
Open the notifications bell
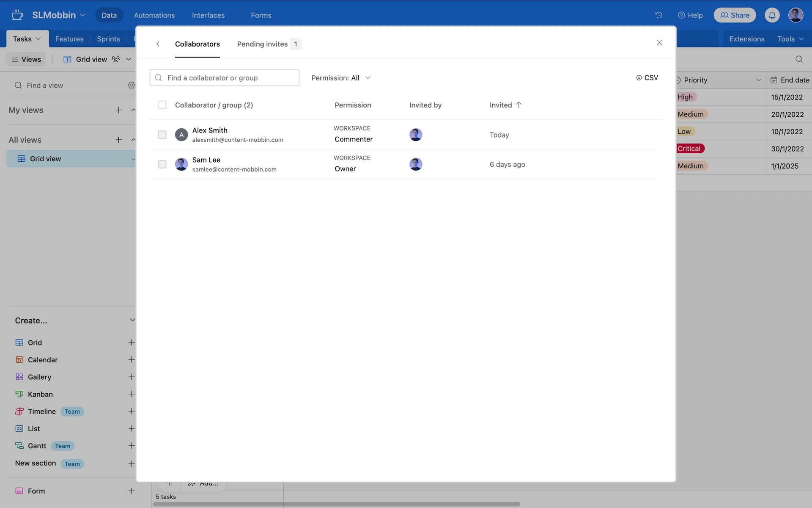click(772, 15)
